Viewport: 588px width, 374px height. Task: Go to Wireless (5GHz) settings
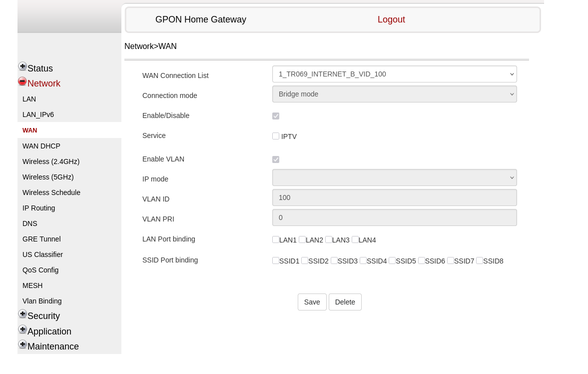(x=48, y=177)
